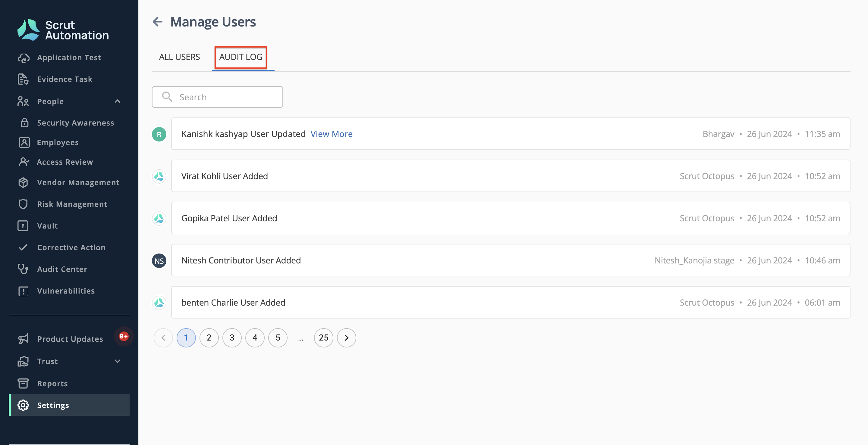Click the Security Awareness lock icon
868x445 pixels.
[24, 123]
